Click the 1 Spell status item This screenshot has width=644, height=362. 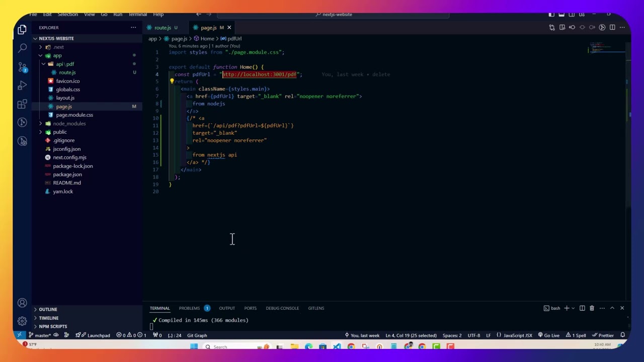point(576,335)
